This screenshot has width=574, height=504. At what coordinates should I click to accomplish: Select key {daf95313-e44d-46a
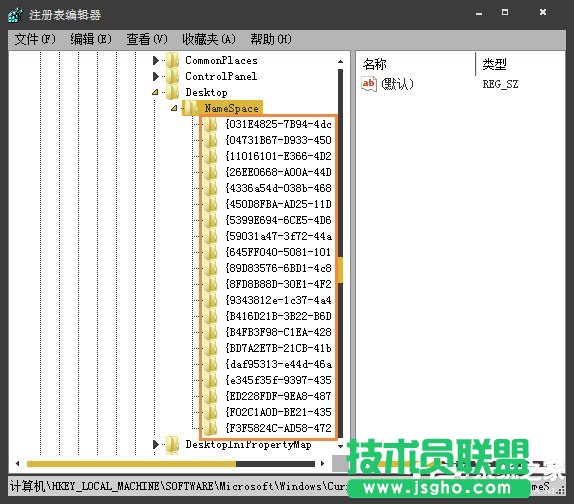click(x=278, y=364)
